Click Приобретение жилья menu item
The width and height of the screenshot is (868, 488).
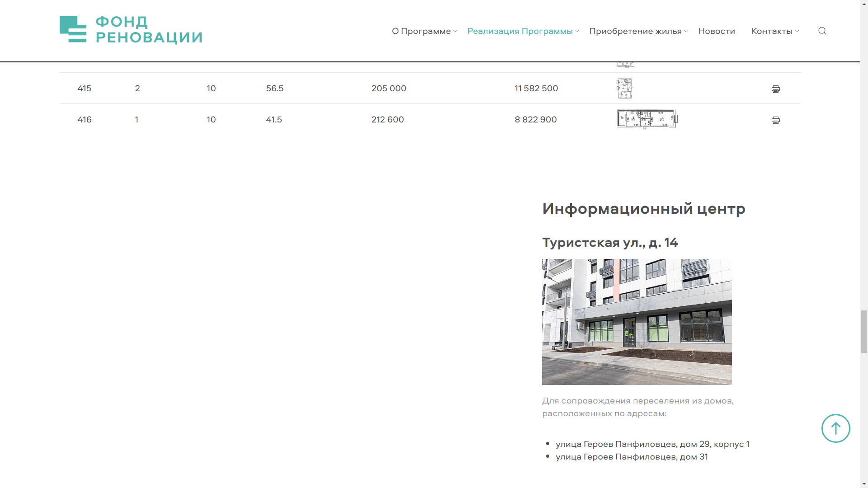(x=635, y=31)
